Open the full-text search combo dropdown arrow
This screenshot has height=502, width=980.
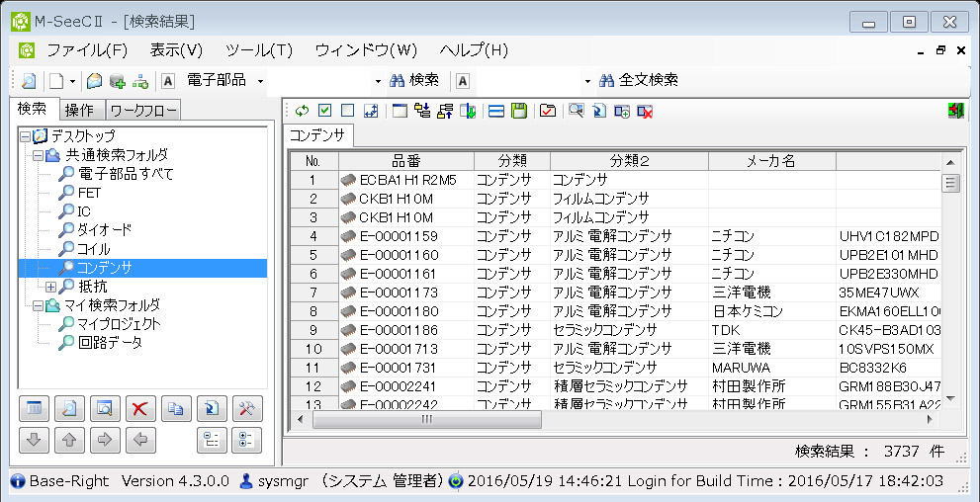coord(586,81)
